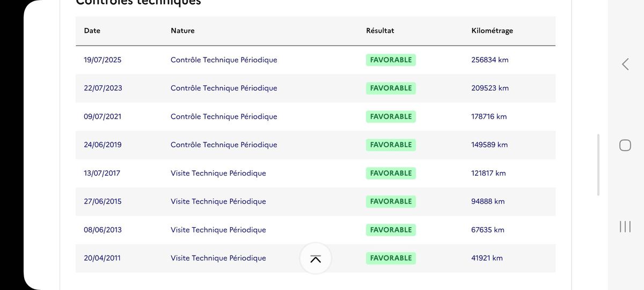Select the 09/07/2021 date cell
Screen dimensions: 644x290
point(103,117)
